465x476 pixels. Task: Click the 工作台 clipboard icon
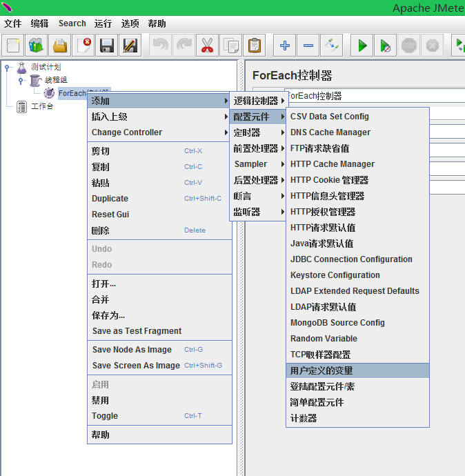21,107
